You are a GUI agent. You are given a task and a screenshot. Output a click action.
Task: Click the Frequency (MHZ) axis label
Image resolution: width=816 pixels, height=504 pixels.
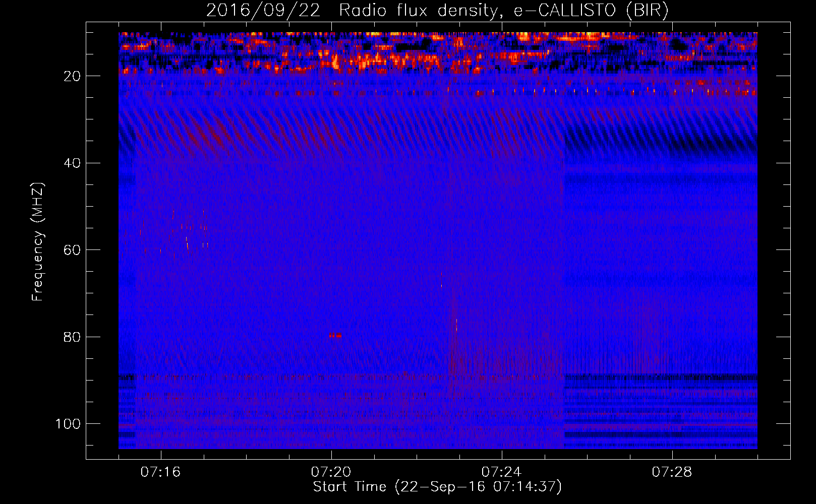coord(38,242)
